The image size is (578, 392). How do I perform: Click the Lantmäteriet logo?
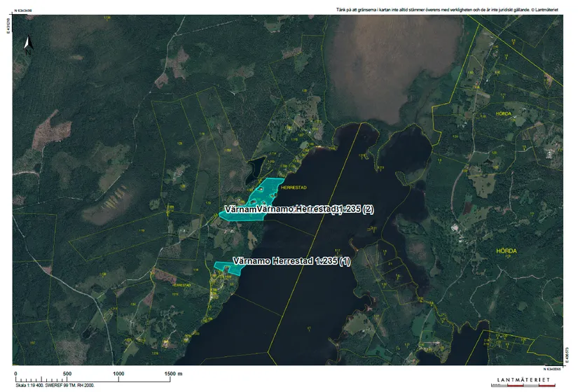(526, 381)
